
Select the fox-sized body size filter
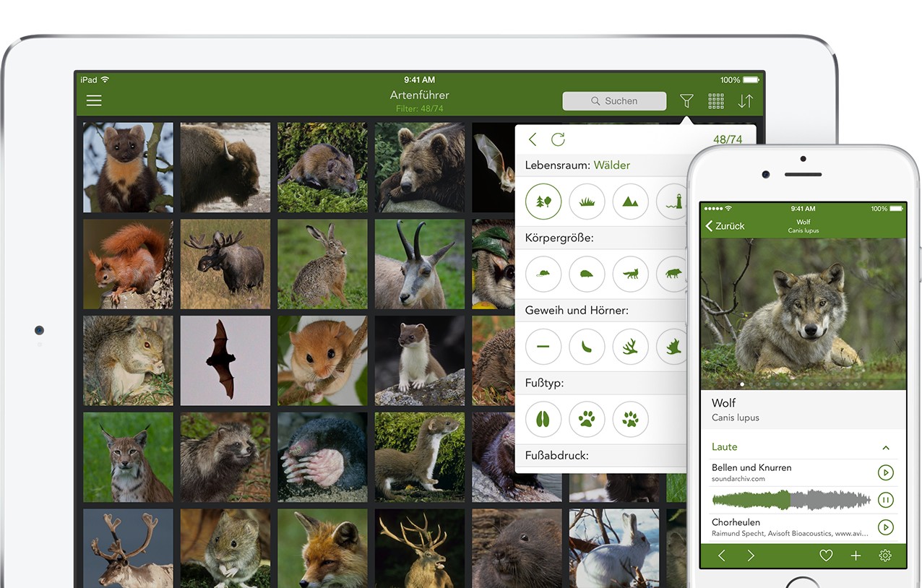[630, 274]
